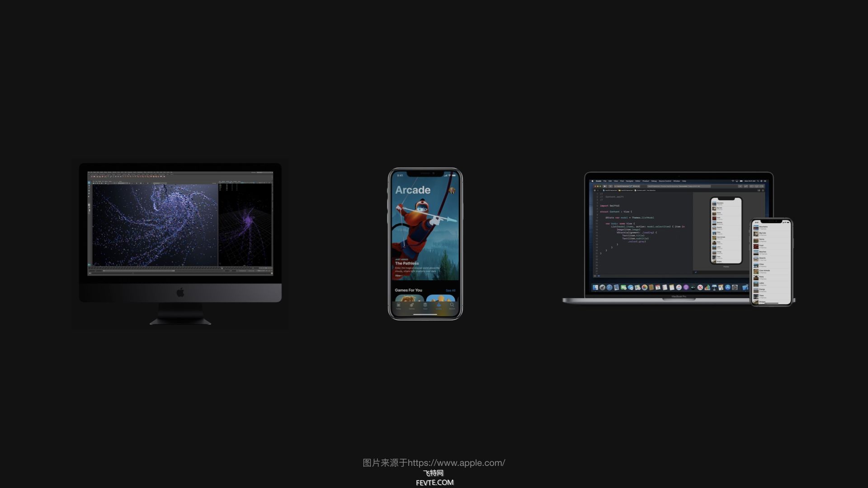The width and height of the screenshot is (868, 488).
Task: Click the apple.com image source text
Action: [x=434, y=463]
